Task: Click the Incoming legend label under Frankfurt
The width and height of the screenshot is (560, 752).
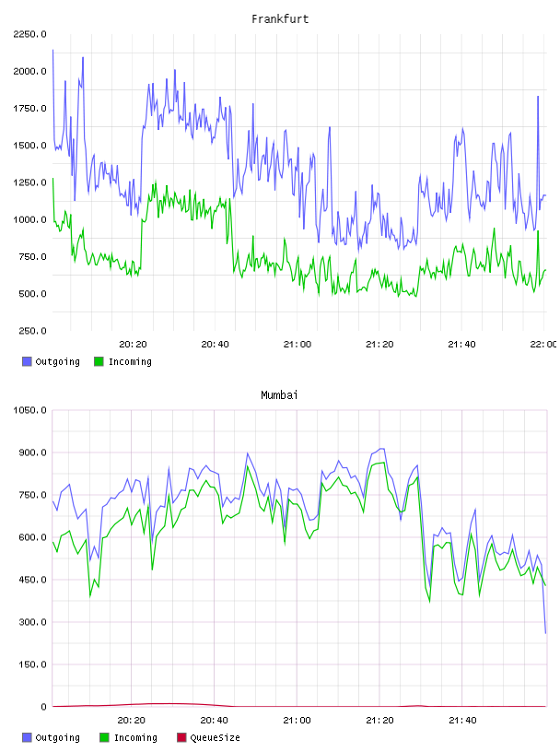Action: point(130,361)
